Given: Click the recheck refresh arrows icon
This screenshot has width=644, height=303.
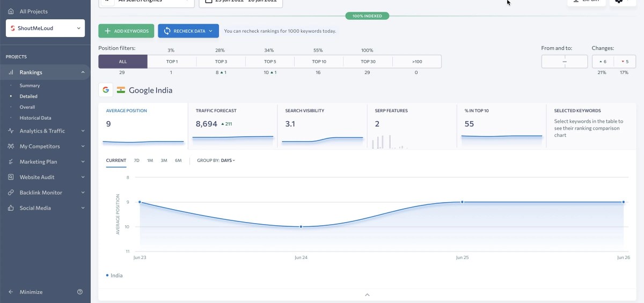Looking at the screenshot, I should coord(167,31).
